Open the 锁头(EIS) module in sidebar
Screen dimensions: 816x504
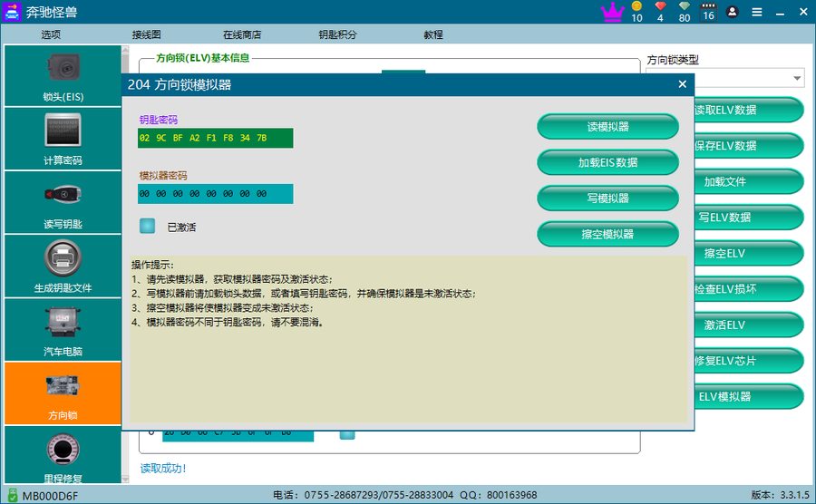pyautogui.click(x=63, y=74)
